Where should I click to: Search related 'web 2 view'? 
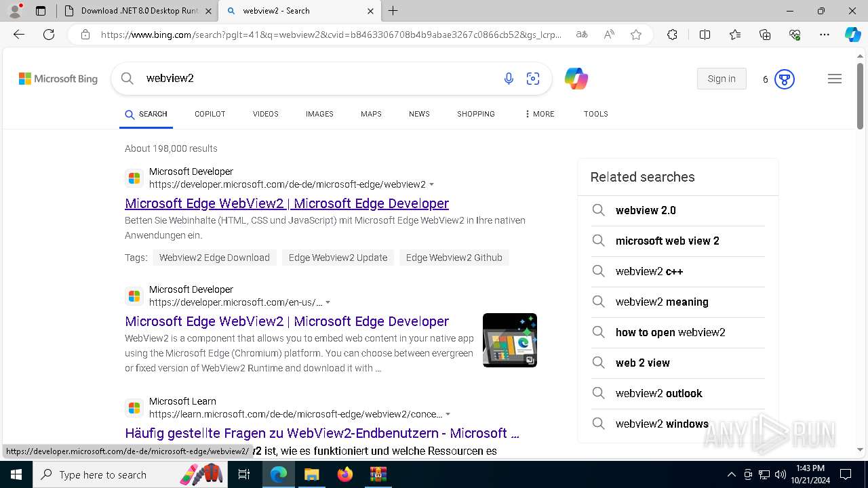point(678,363)
